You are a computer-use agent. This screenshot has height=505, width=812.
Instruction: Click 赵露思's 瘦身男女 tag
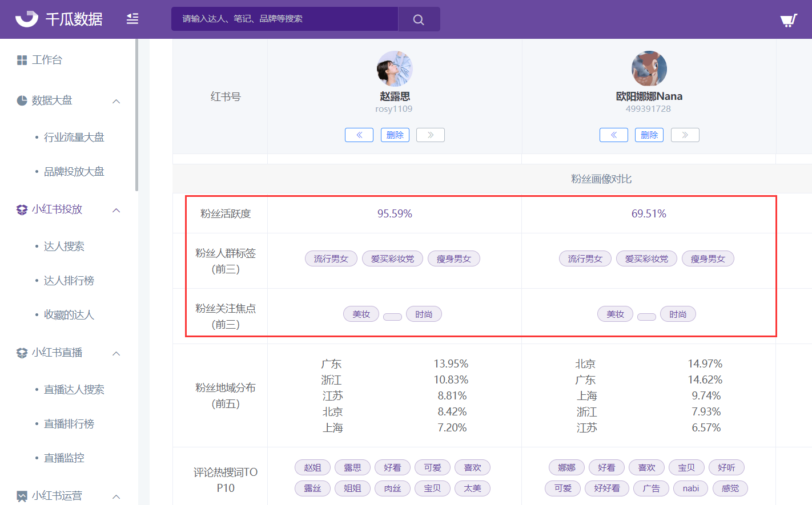(454, 258)
